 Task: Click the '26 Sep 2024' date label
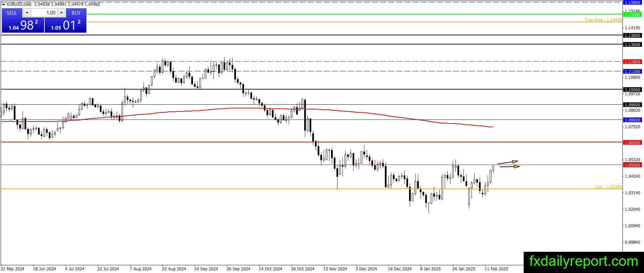coord(238,269)
